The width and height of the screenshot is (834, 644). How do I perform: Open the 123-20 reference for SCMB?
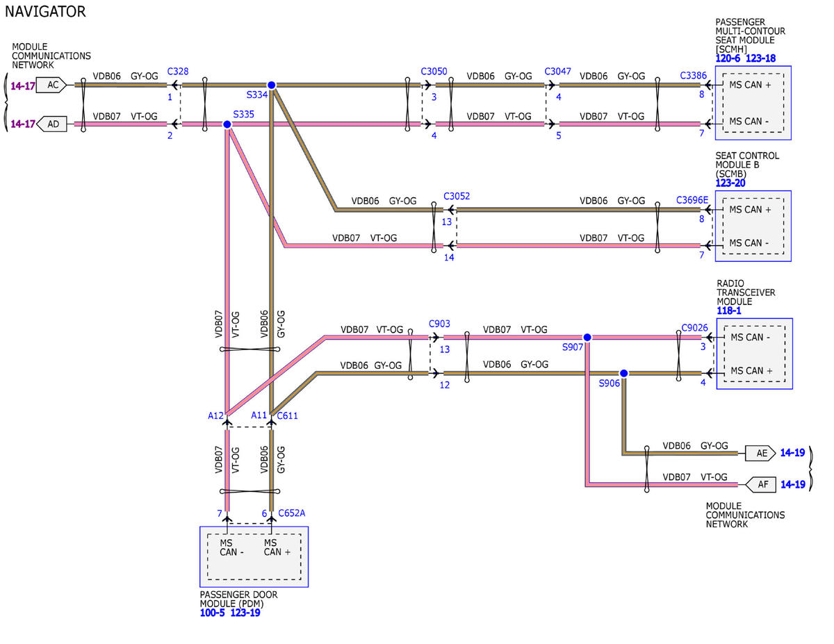coord(731,183)
